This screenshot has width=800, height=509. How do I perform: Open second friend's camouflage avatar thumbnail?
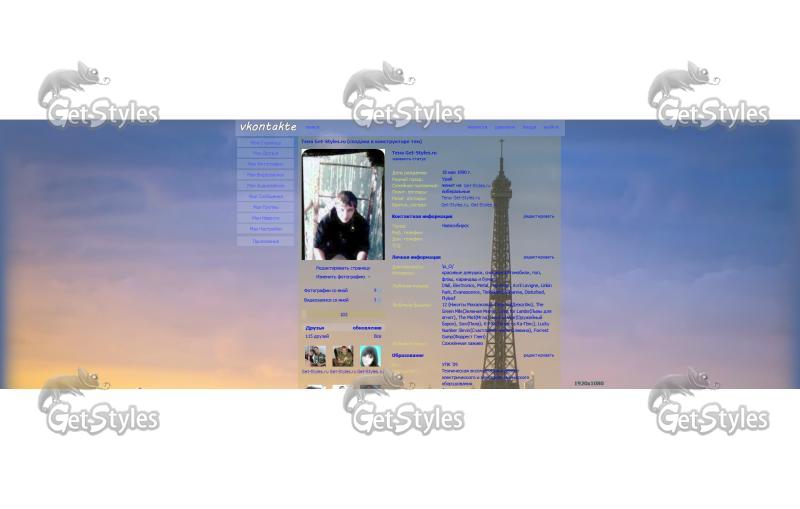pyautogui.click(x=343, y=357)
